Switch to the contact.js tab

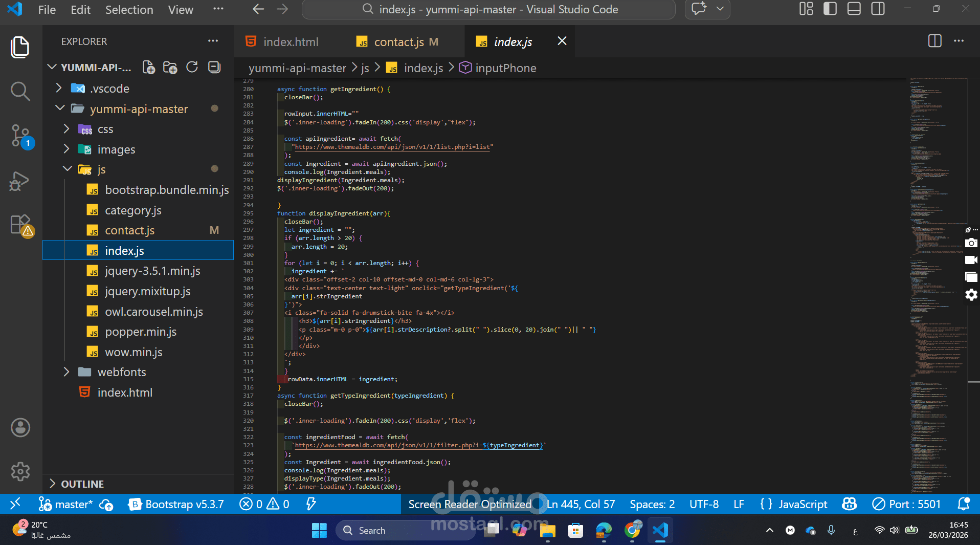pos(399,42)
